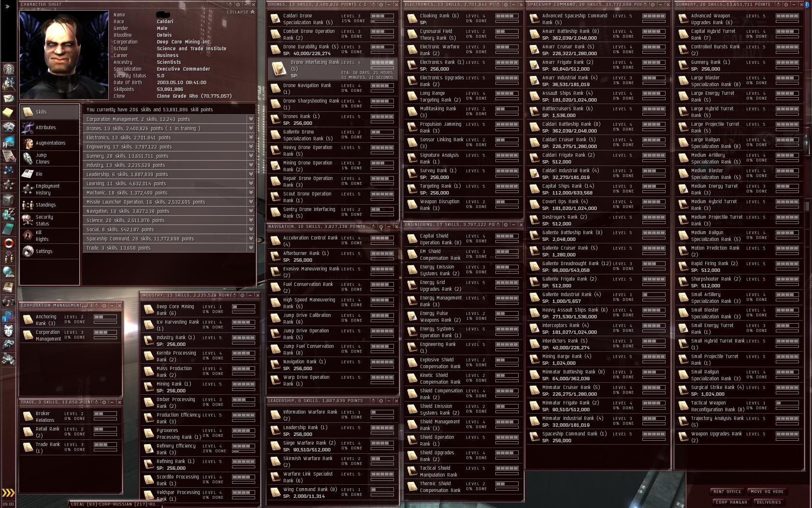Expand the Gunnery skill group chevron
812x508 pixels.
pyautogui.click(x=251, y=156)
